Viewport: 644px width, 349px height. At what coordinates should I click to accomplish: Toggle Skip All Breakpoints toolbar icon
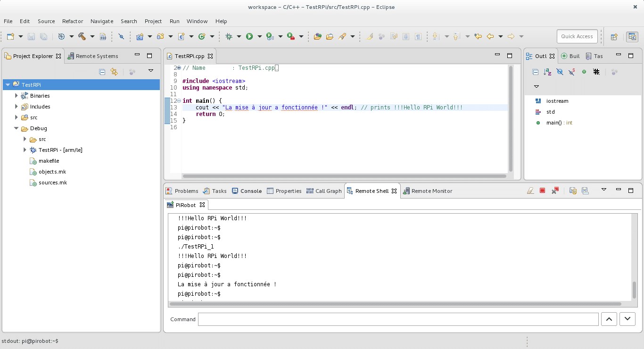[121, 36]
